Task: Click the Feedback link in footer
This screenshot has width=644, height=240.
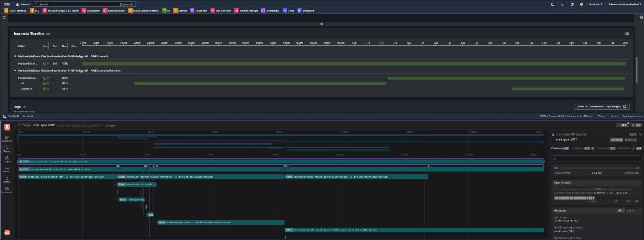Action: [28, 116]
